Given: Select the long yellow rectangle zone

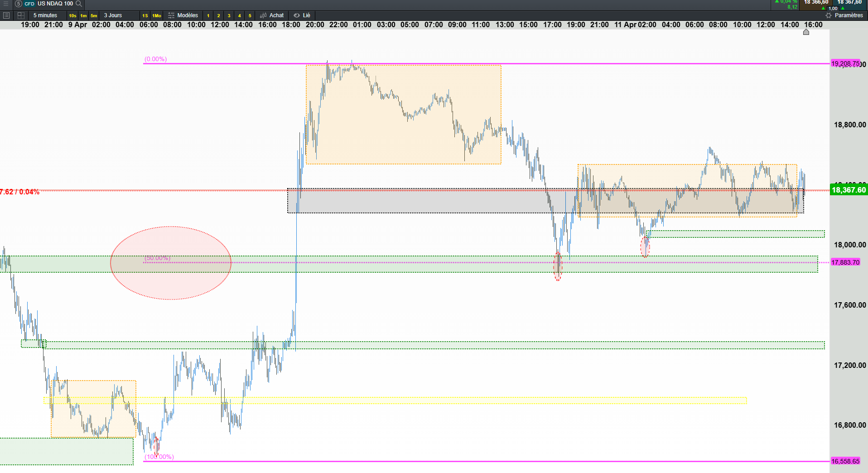Looking at the screenshot, I should pyautogui.click(x=395, y=401).
